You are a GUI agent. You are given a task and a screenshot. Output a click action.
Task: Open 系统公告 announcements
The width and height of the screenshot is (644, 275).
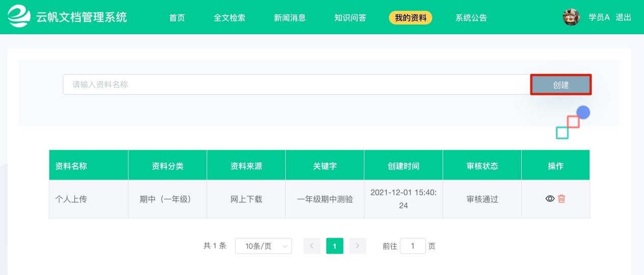tap(471, 18)
